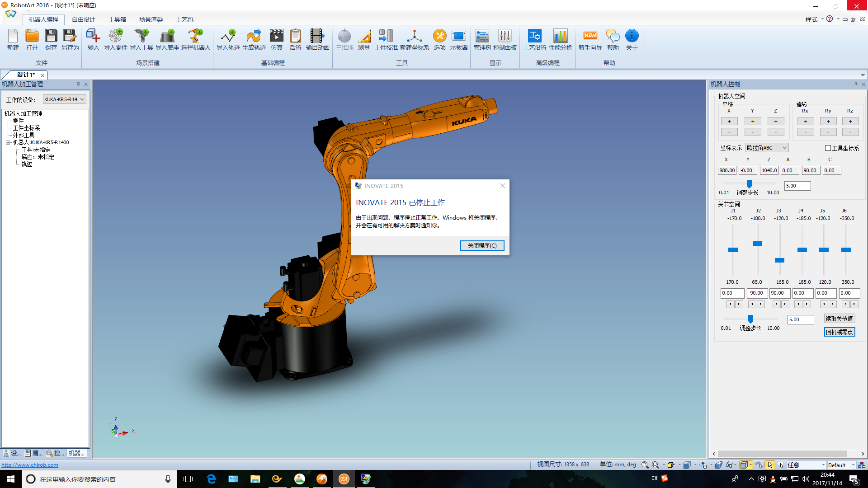Open the 工作的设备 device dropdown
The width and height of the screenshot is (868, 488).
(x=65, y=99)
